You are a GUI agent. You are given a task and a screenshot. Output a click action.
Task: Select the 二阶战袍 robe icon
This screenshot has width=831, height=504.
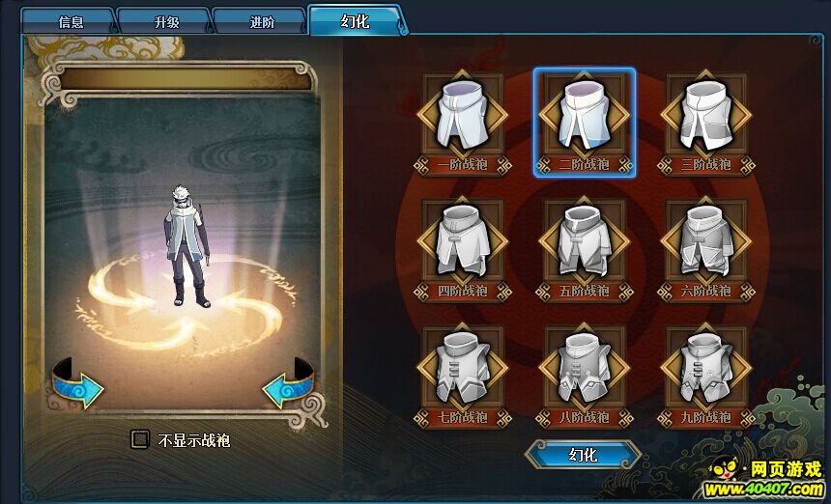584,116
